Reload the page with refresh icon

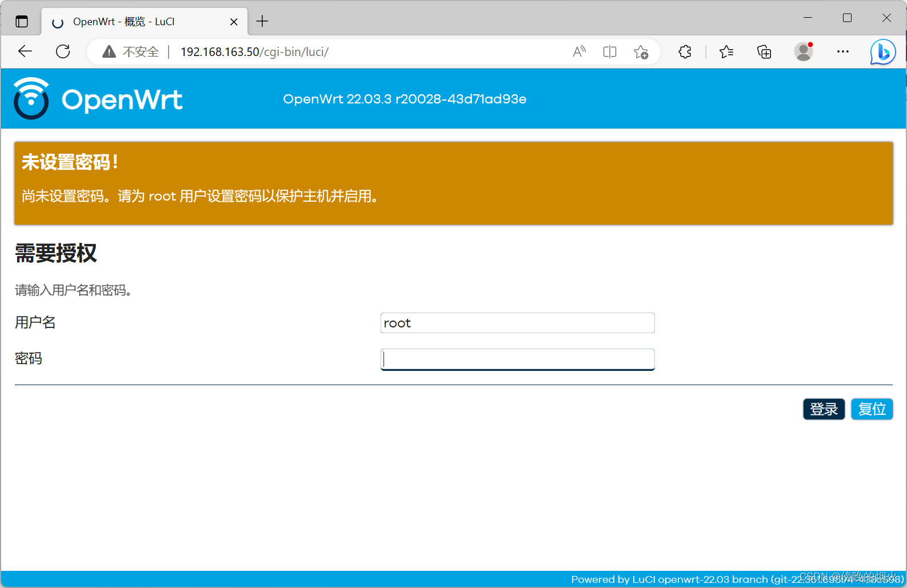click(63, 51)
